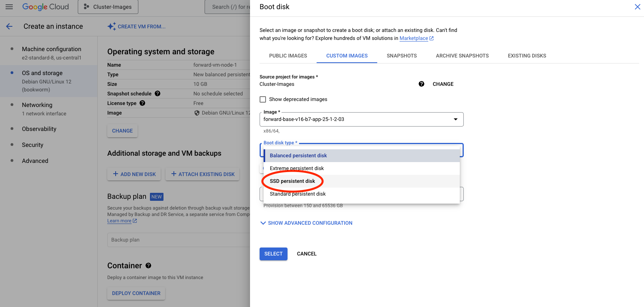Enable Show deprecated images checkbox

point(263,99)
